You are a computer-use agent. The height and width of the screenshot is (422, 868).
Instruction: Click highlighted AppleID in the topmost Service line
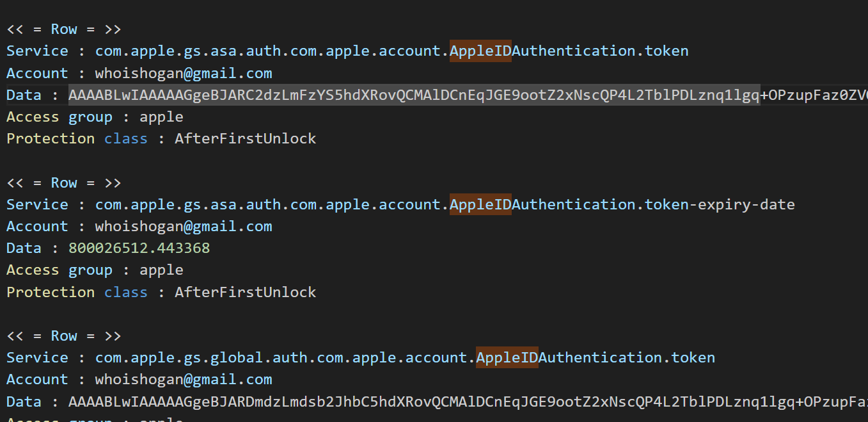480,51
